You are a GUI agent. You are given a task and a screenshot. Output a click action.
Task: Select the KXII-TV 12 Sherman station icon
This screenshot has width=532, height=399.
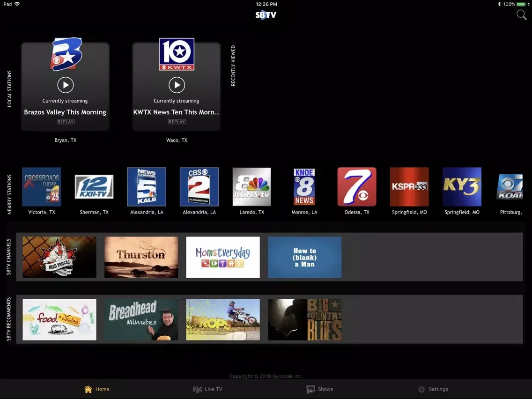pyautogui.click(x=94, y=187)
